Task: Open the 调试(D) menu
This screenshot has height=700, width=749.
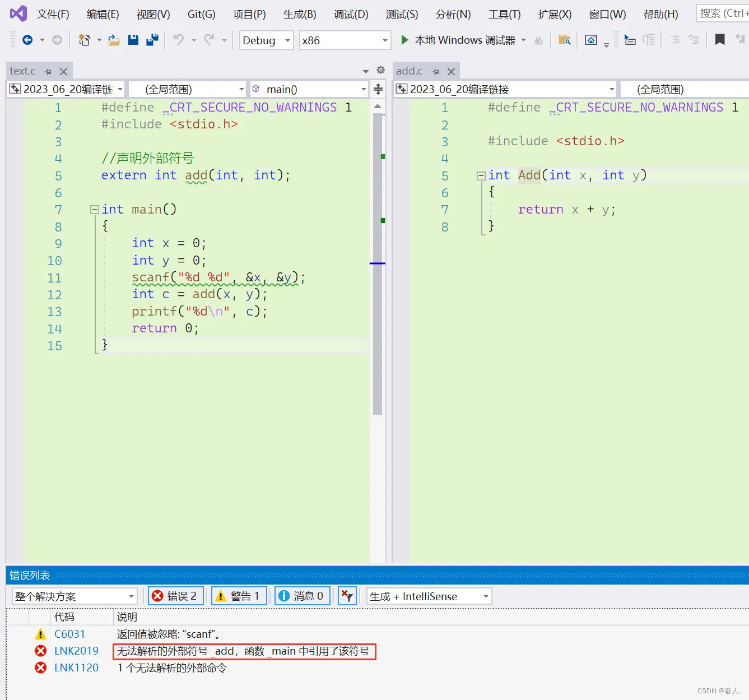Action: [351, 14]
